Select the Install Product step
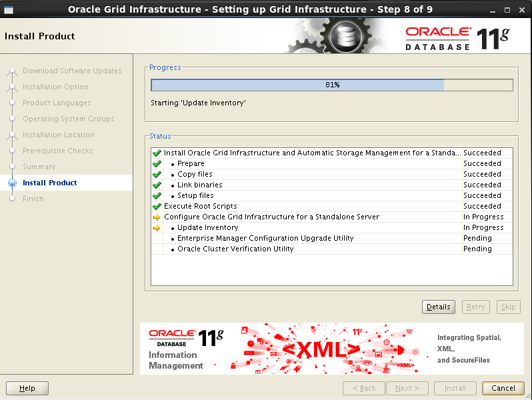 pyautogui.click(x=50, y=183)
